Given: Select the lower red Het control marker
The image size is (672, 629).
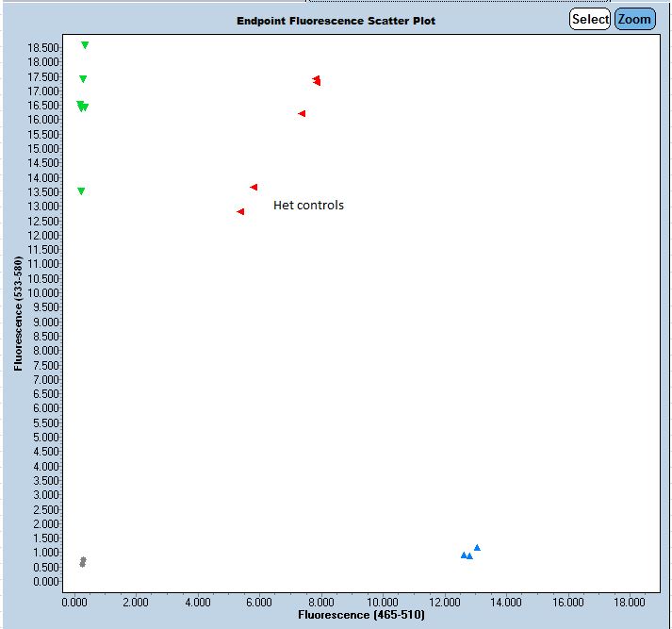Looking at the screenshot, I should [x=240, y=212].
